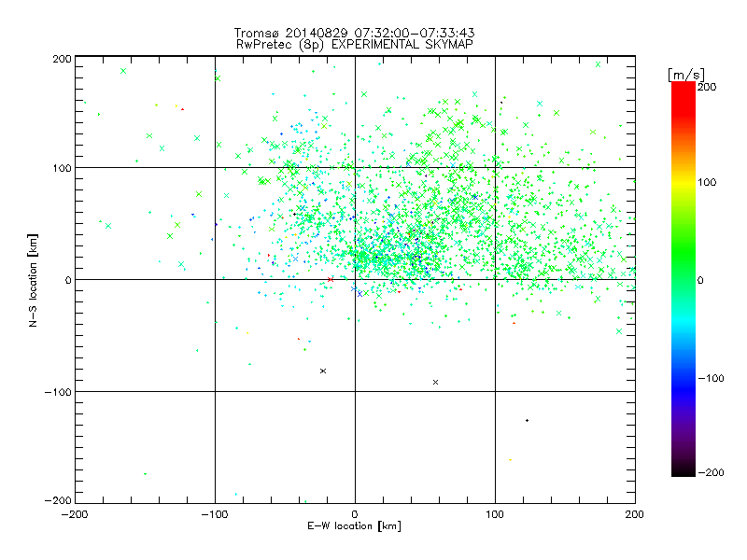Click the green cross marker near top-left at y=188
Screen dimensions: 747x560
[123, 71]
